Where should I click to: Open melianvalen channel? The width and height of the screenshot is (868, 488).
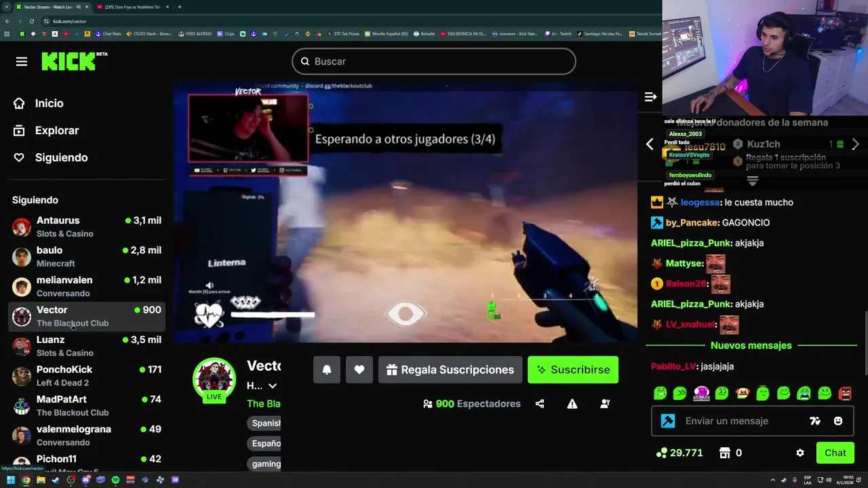tap(87, 287)
